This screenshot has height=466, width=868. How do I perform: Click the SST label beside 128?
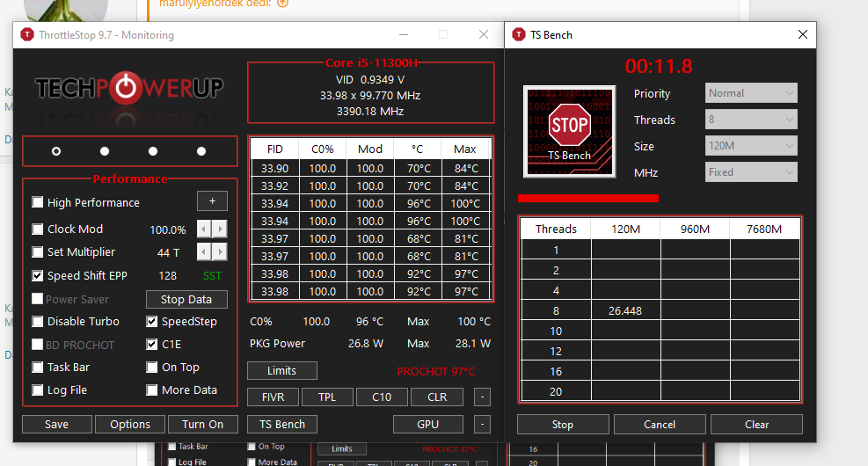pyautogui.click(x=212, y=275)
